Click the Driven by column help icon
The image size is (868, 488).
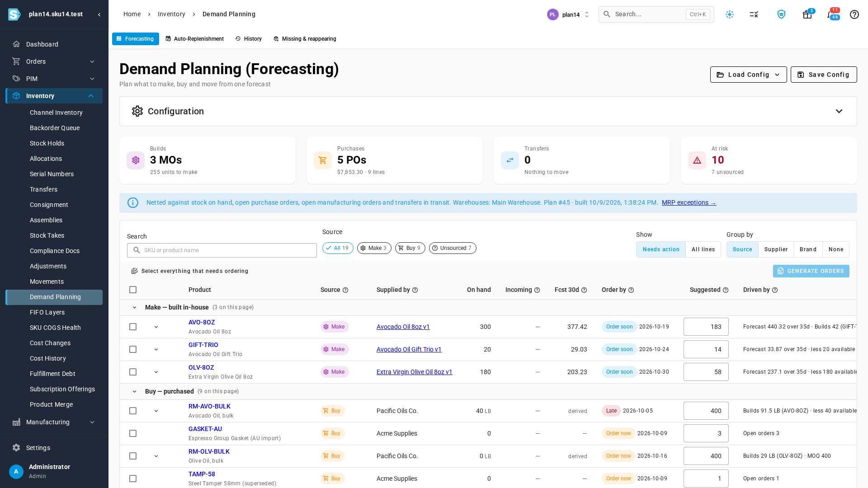(775, 290)
